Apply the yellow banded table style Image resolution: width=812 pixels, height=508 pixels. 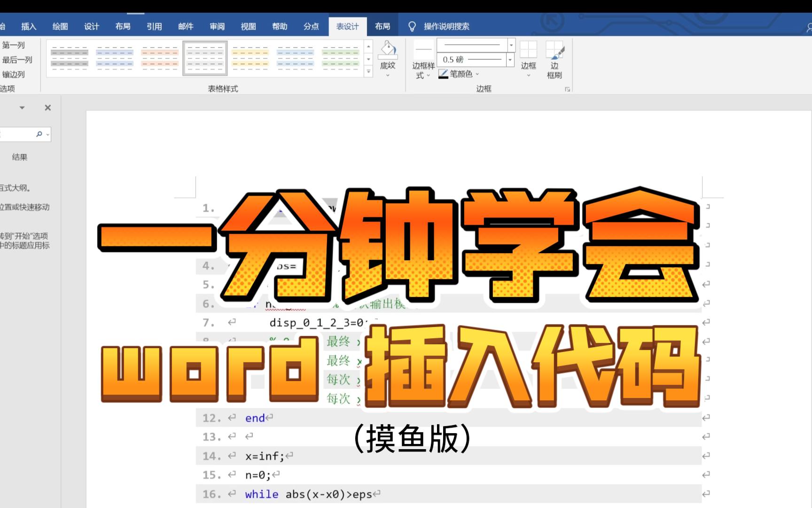pos(250,58)
